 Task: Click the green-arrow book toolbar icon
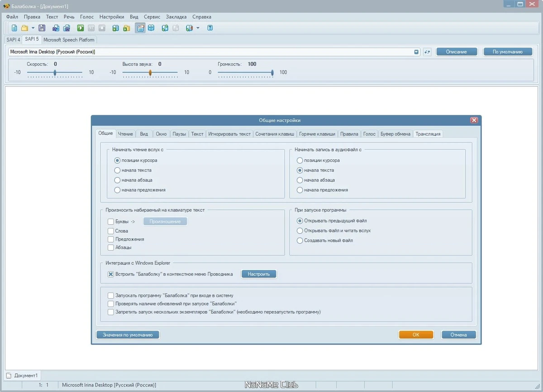pyautogui.click(x=165, y=28)
